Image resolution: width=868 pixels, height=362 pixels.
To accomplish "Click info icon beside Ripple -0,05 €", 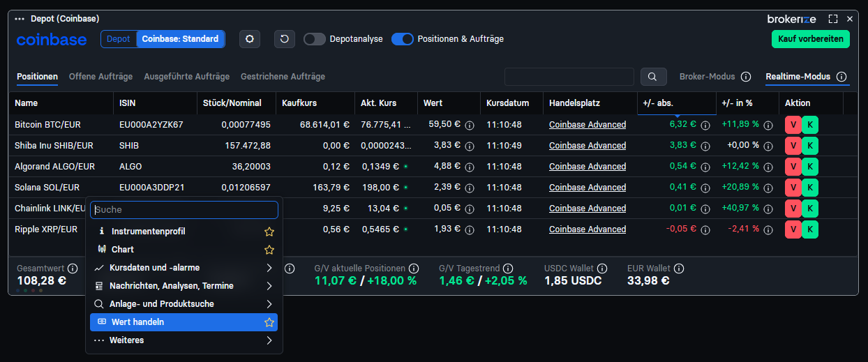I will [705, 229].
